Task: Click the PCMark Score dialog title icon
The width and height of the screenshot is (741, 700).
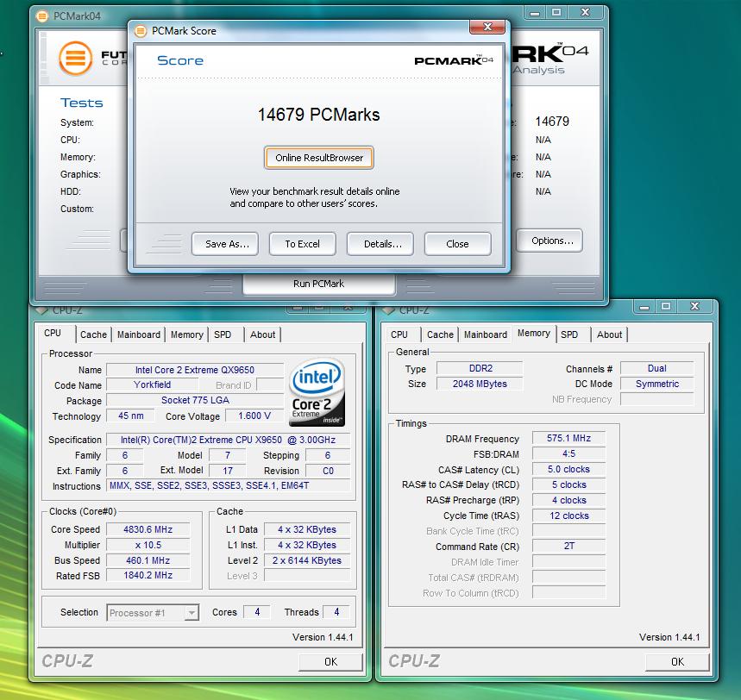Action: pyautogui.click(x=141, y=31)
